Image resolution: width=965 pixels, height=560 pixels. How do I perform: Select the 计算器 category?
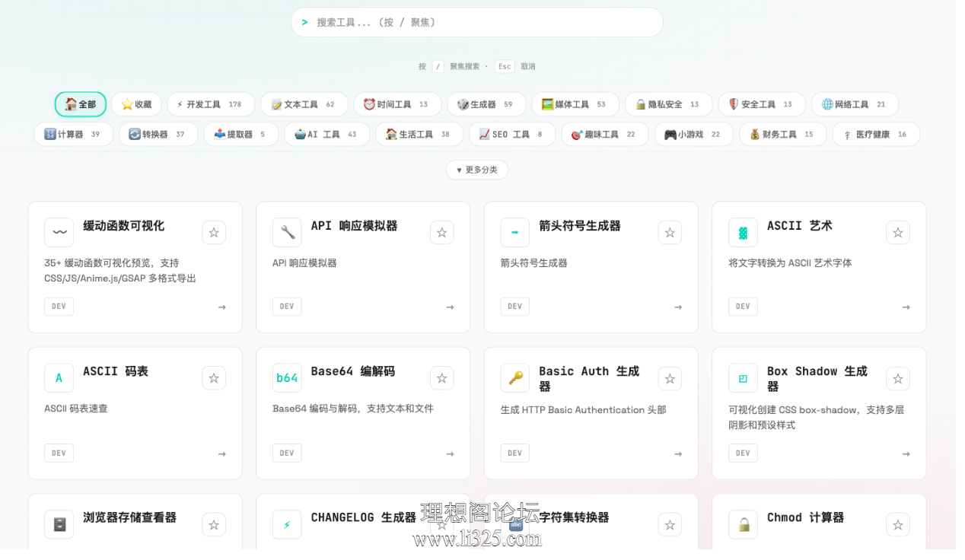[74, 134]
